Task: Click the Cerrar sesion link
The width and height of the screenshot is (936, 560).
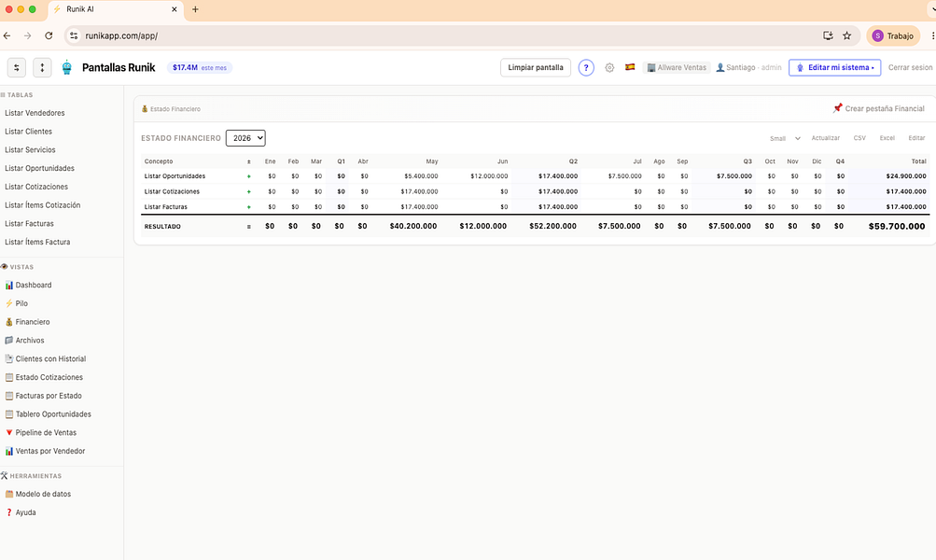Action: pyautogui.click(x=910, y=67)
